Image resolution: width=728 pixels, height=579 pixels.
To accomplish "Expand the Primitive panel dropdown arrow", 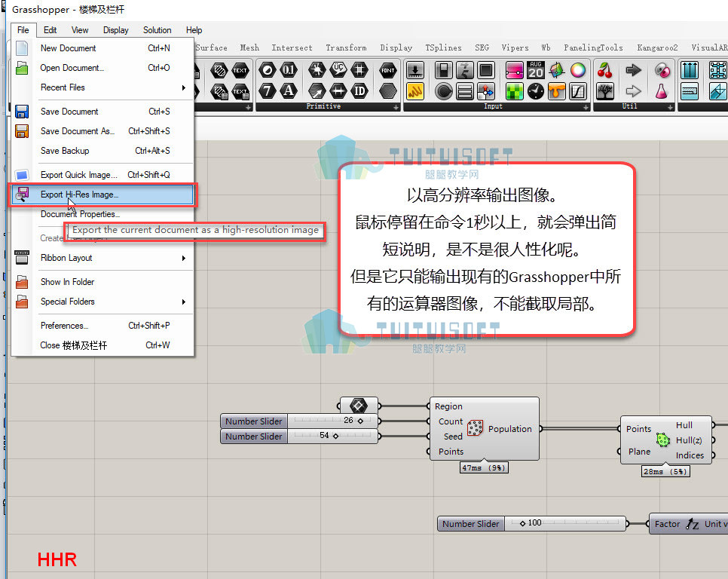I will [396, 107].
